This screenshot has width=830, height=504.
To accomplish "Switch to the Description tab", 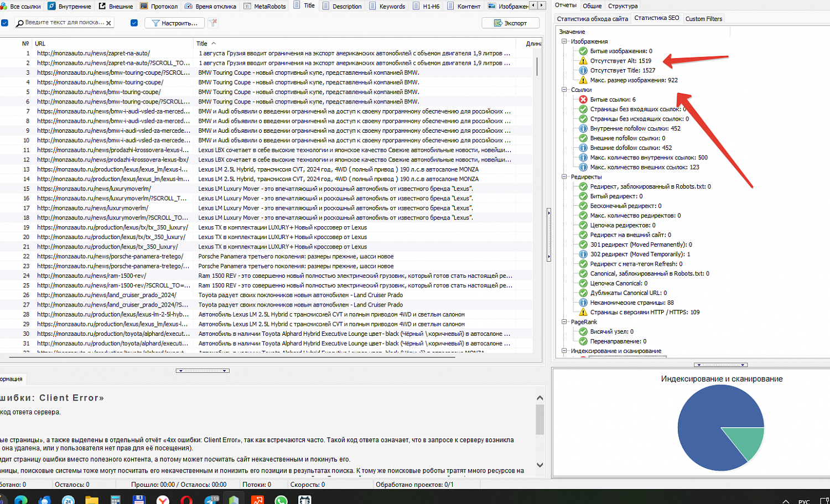I will [342, 6].
